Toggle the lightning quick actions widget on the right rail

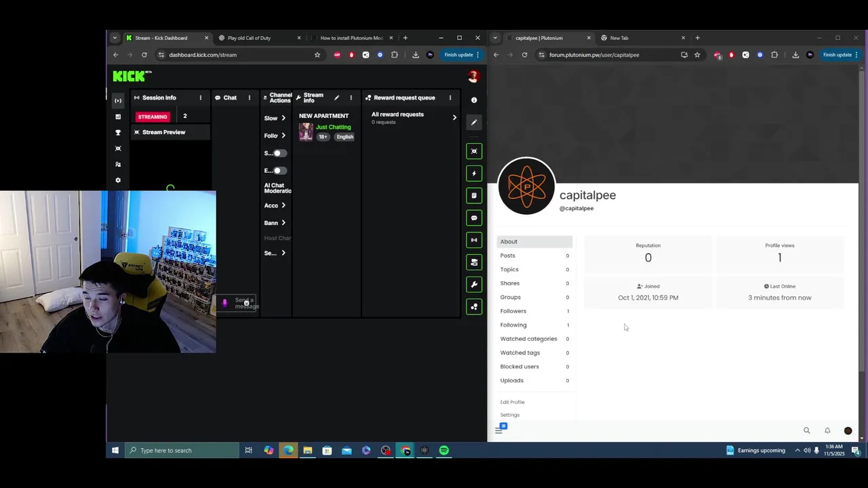[x=474, y=174]
